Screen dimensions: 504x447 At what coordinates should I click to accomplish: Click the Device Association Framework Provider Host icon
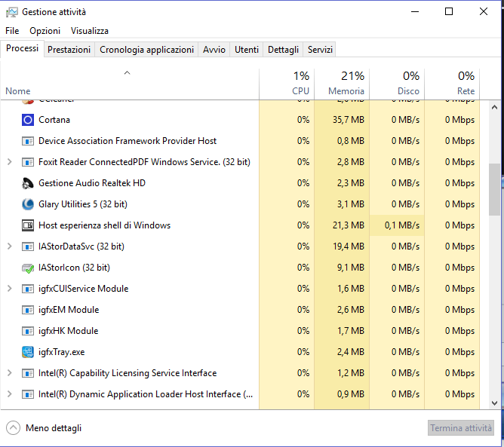pos(28,141)
